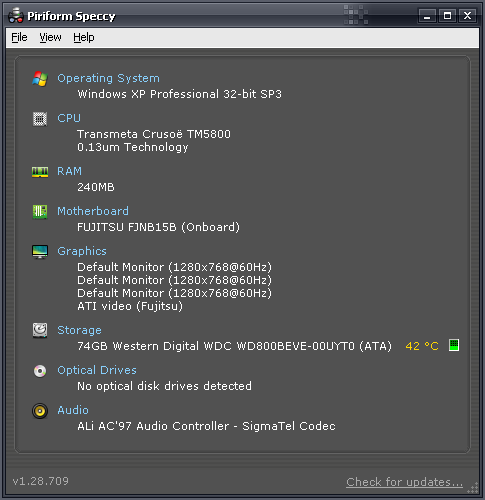485x500 pixels.
Task: Click the Motherboard circuit icon
Action: [x=40, y=212]
